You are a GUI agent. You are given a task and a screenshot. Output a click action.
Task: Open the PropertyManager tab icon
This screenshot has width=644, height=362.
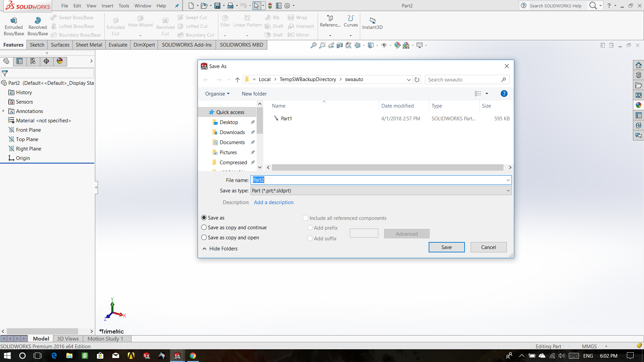pyautogui.click(x=19, y=61)
